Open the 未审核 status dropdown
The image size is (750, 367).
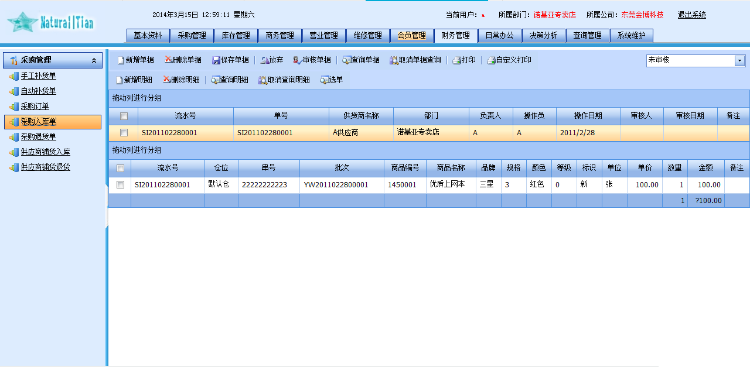[740, 60]
